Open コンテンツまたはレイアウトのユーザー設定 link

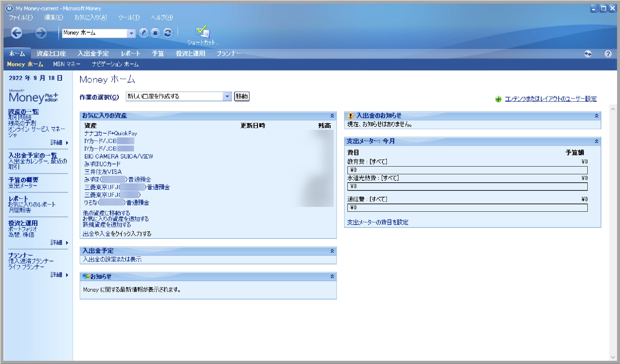[551, 99]
